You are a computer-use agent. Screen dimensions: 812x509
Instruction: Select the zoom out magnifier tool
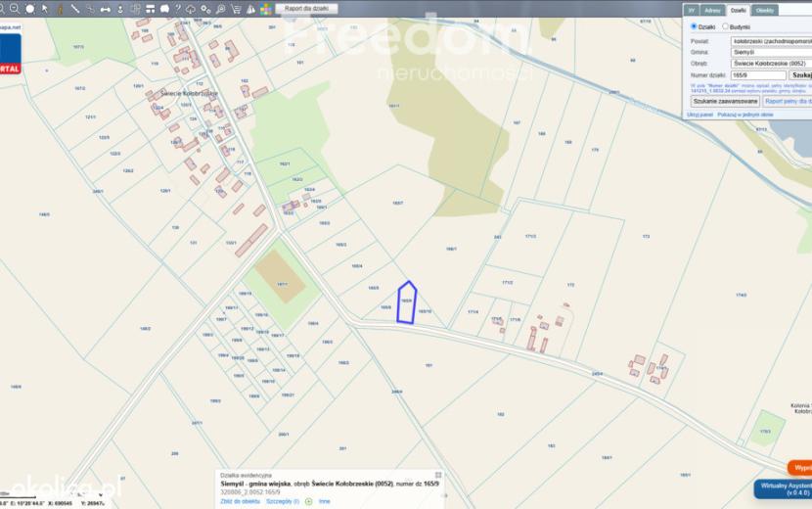pos(15,9)
